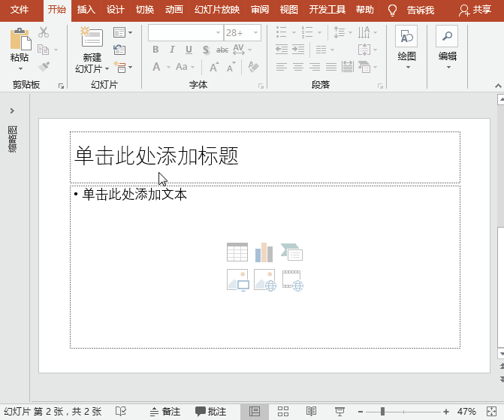Viewport: 504px width, 420px height.
Task: Open numbering list dropdown arrow
Action: 319,32
